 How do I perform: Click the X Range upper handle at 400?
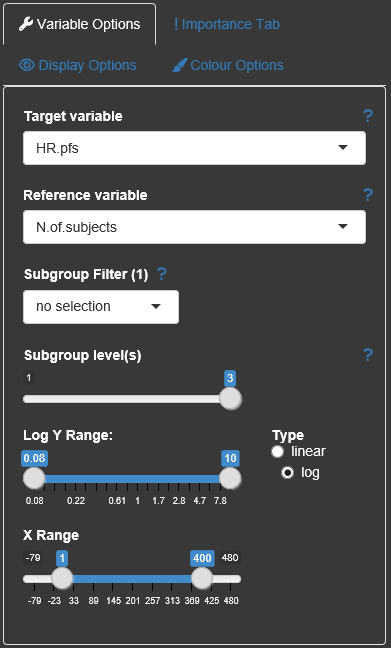click(202, 578)
